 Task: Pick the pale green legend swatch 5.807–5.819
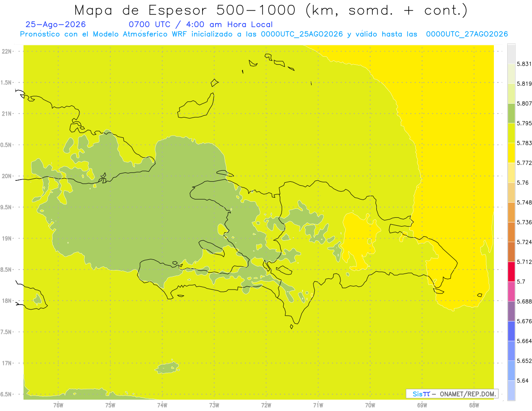pos(511,94)
